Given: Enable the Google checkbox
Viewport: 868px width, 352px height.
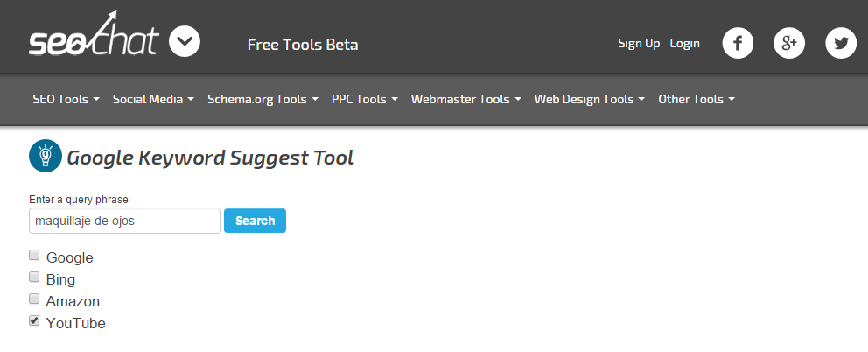Looking at the screenshot, I should coord(34,255).
